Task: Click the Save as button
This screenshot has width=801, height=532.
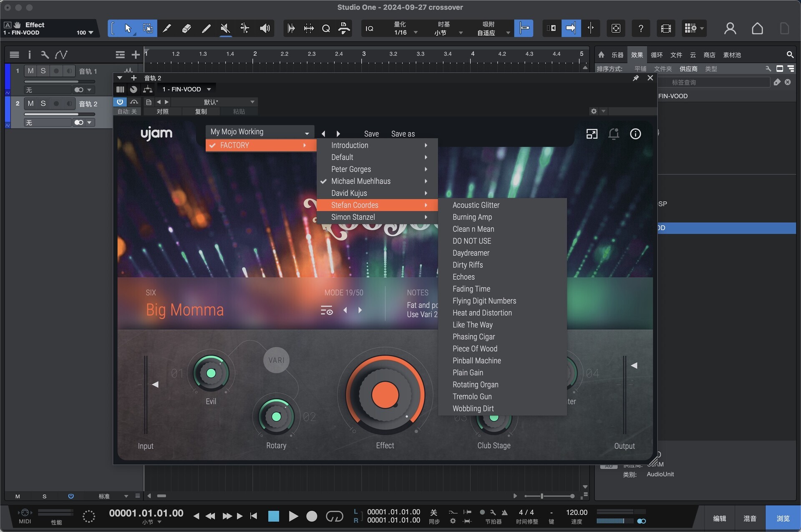Action: click(x=403, y=134)
